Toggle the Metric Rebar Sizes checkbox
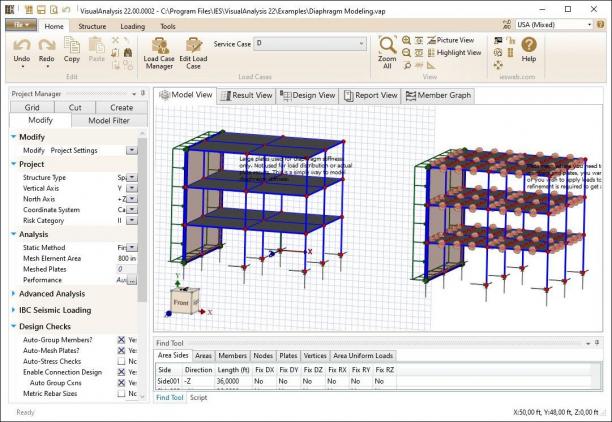This screenshot has height=422, width=612. (121, 393)
